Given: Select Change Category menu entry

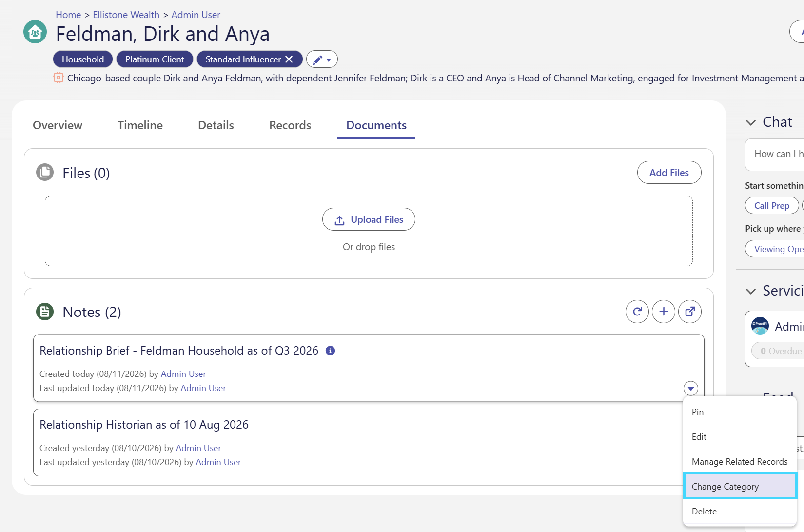Looking at the screenshot, I should point(740,486).
